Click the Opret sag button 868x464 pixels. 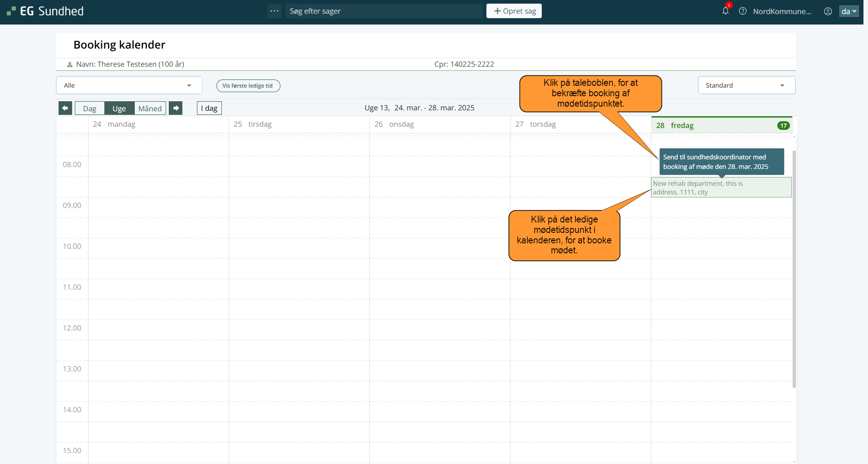[514, 11]
